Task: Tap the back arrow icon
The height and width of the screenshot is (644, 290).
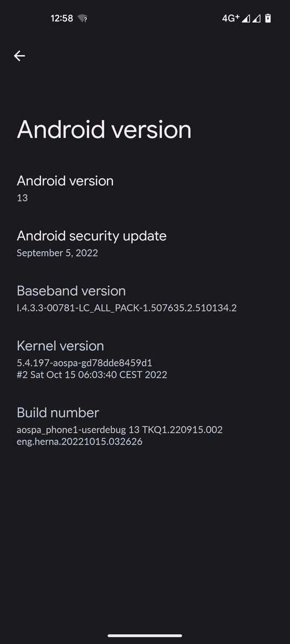Action: (x=19, y=56)
